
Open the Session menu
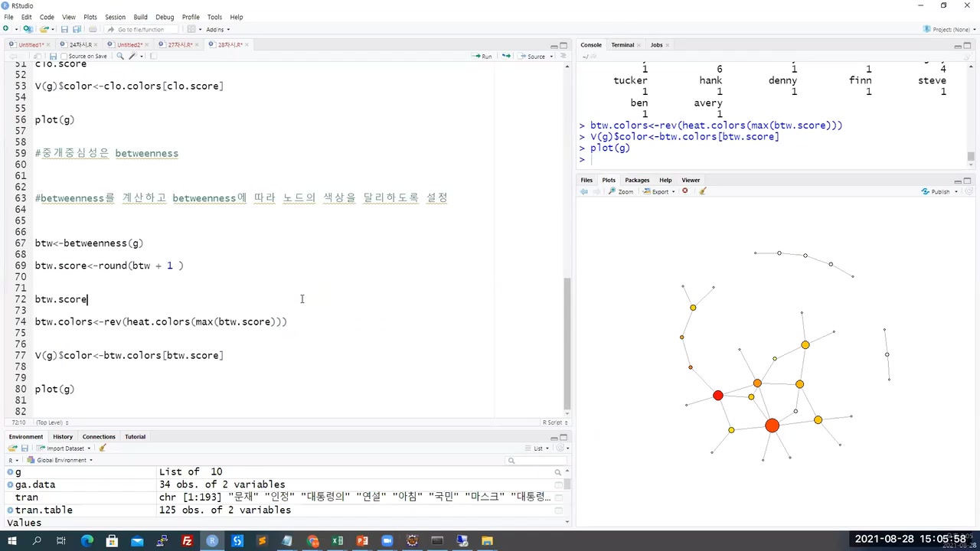[115, 17]
